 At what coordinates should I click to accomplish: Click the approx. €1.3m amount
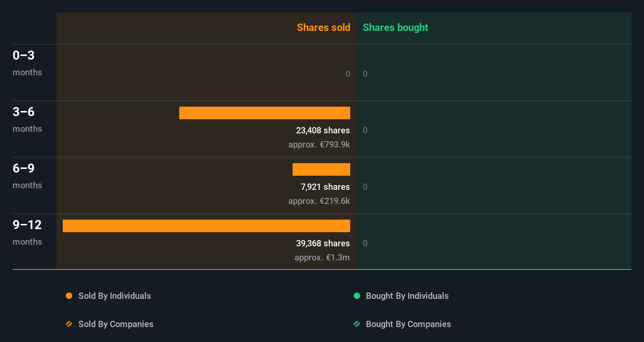click(322, 257)
